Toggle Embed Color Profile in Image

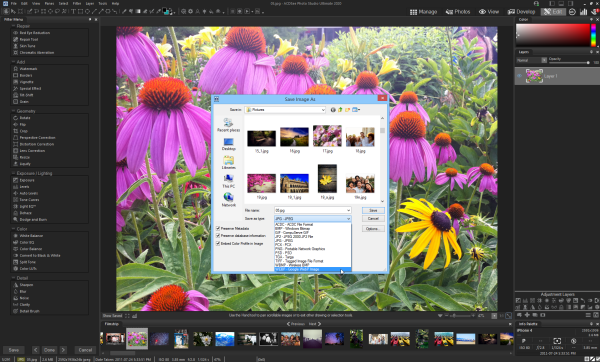coord(218,243)
